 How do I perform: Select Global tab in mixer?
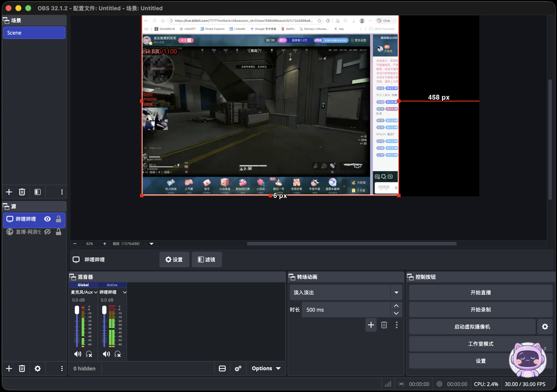click(83, 285)
